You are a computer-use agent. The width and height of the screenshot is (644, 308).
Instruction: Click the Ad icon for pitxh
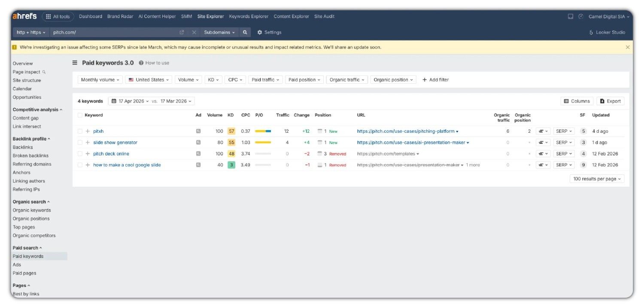click(198, 131)
